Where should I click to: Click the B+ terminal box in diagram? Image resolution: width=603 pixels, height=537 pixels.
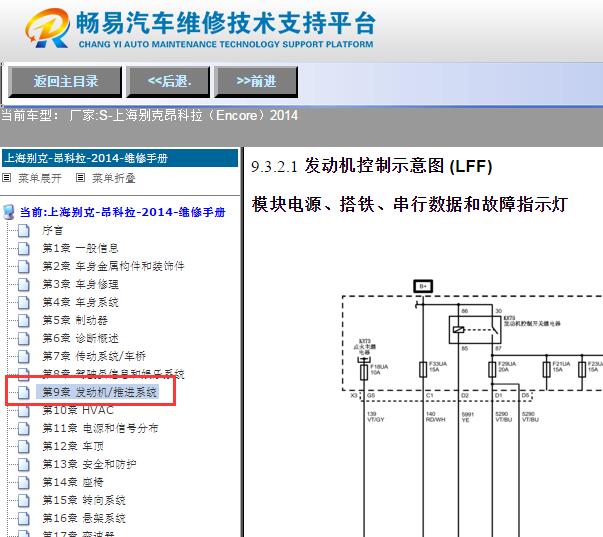tap(423, 286)
